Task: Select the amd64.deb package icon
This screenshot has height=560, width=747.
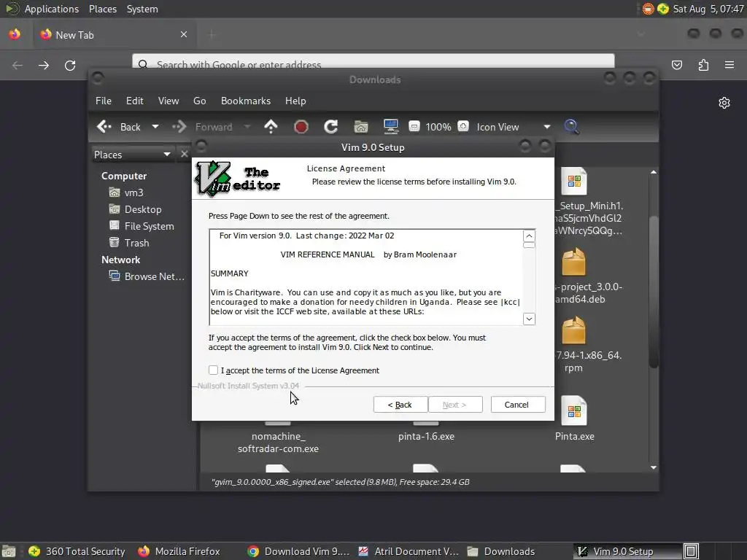Action: coord(573,262)
